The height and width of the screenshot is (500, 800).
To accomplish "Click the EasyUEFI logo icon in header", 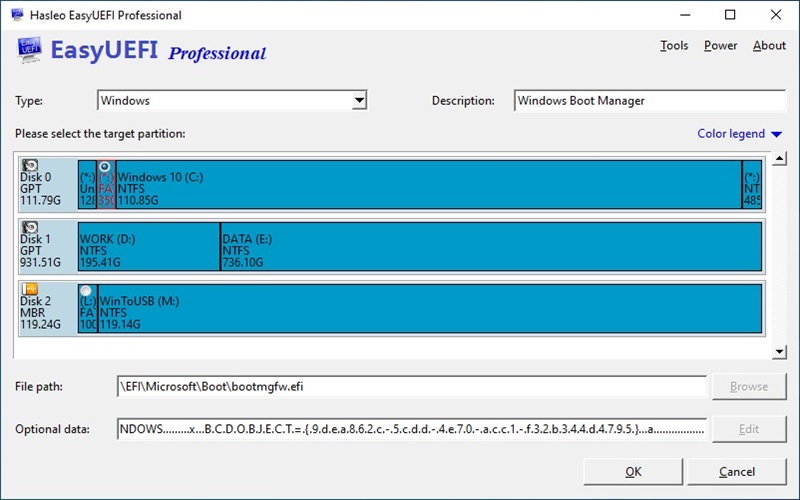I will click(x=29, y=50).
